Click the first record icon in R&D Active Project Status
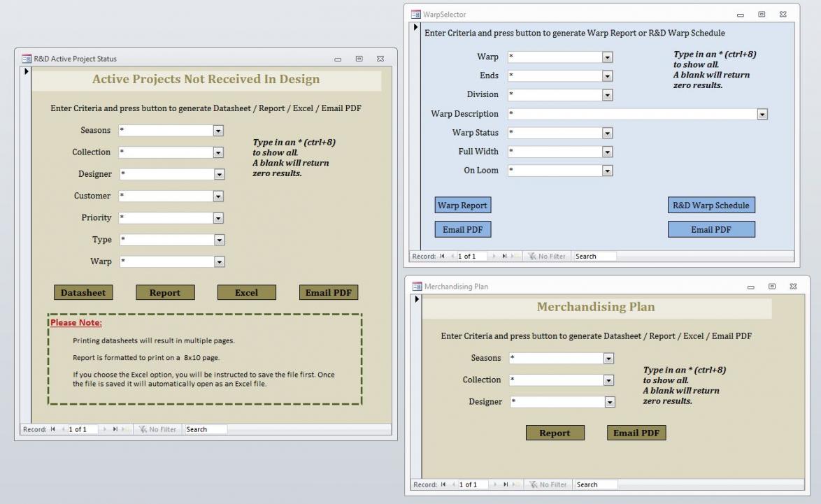 tap(53, 429)
